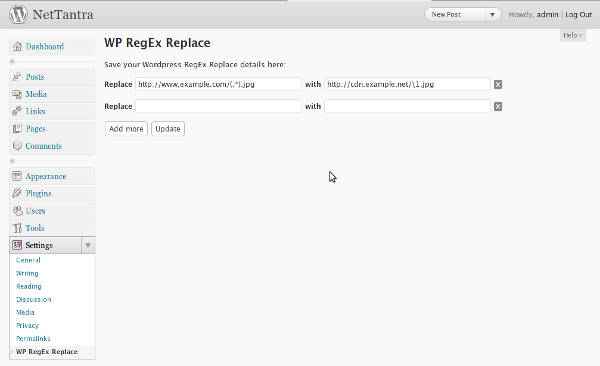
Task: Collapse the Settings submenu arrow
Action: tap(88, 245)
